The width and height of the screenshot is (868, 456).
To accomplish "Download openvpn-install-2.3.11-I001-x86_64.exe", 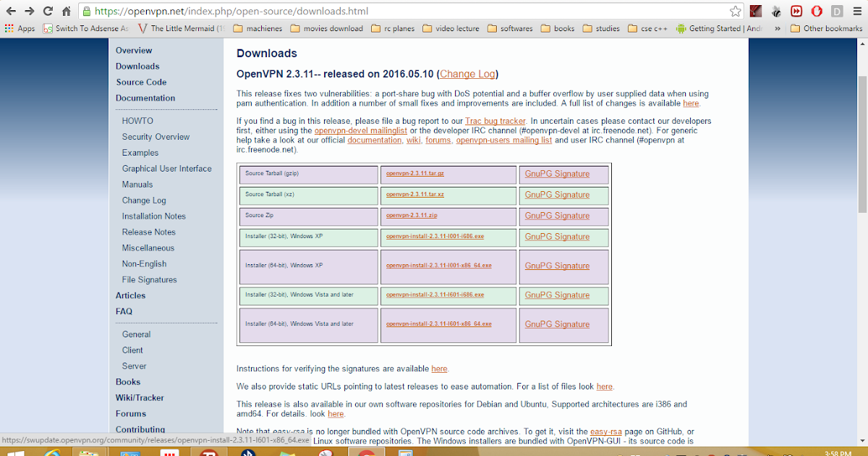I will (x=439, y=266).
